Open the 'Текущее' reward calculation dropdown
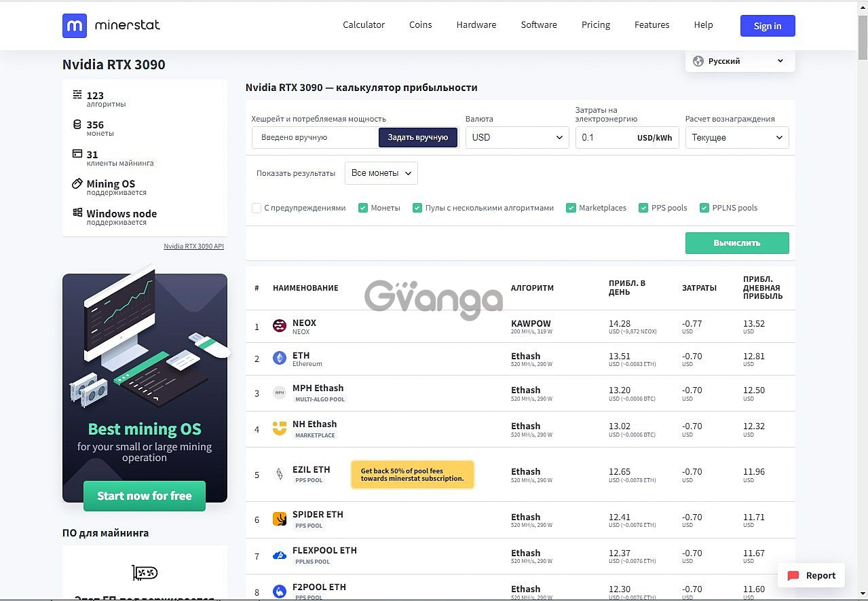 736,137
